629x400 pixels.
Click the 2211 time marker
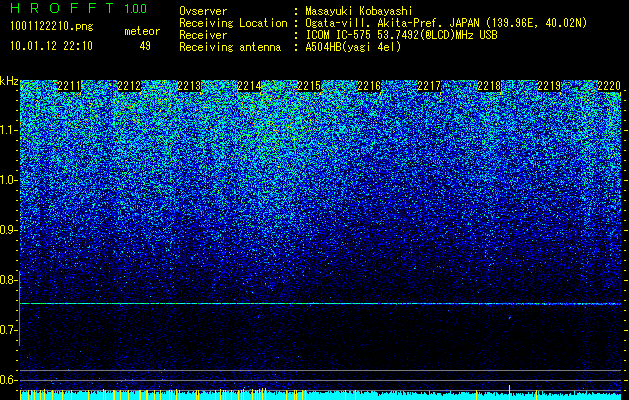tap(69, 86)
